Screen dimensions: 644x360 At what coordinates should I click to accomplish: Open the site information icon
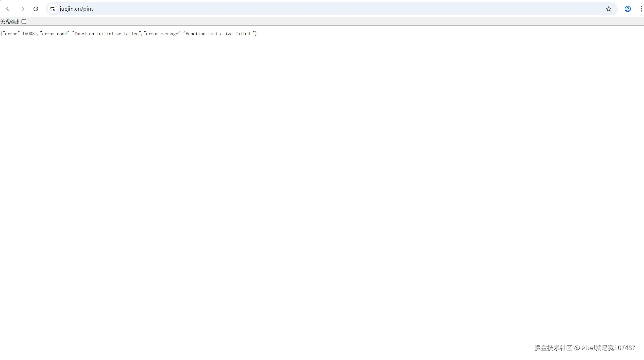pyautogui.click(x=52, y=9)
